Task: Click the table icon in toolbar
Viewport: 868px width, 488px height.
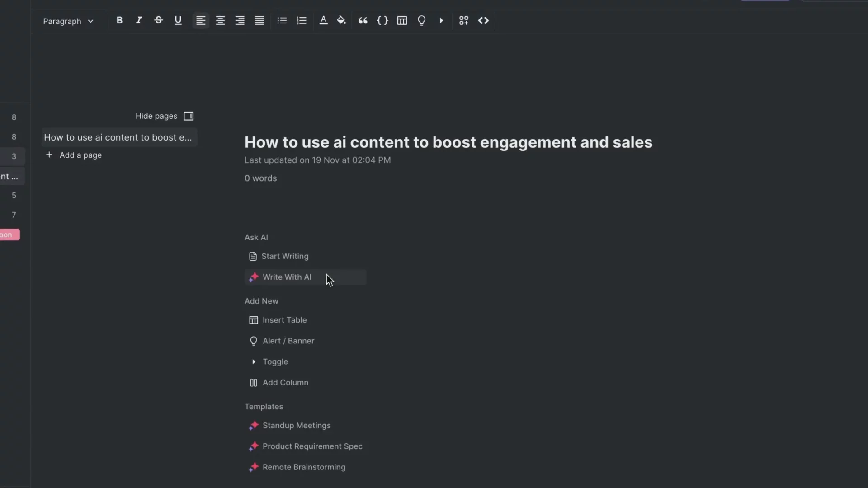Action: (x=402, y=20)
